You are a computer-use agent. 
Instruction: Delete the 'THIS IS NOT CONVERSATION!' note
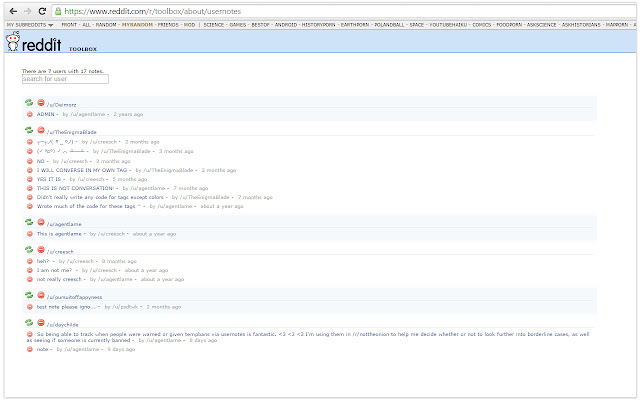29,188
